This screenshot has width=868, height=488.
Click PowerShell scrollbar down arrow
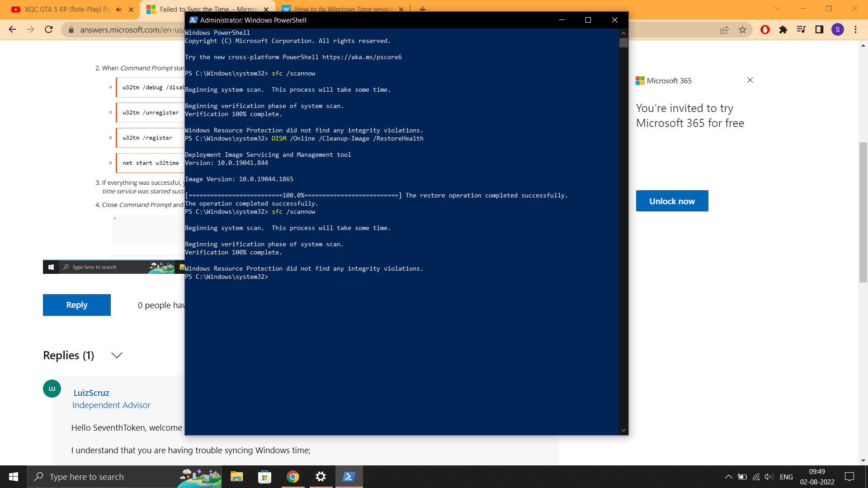click(x=623, y=430)
